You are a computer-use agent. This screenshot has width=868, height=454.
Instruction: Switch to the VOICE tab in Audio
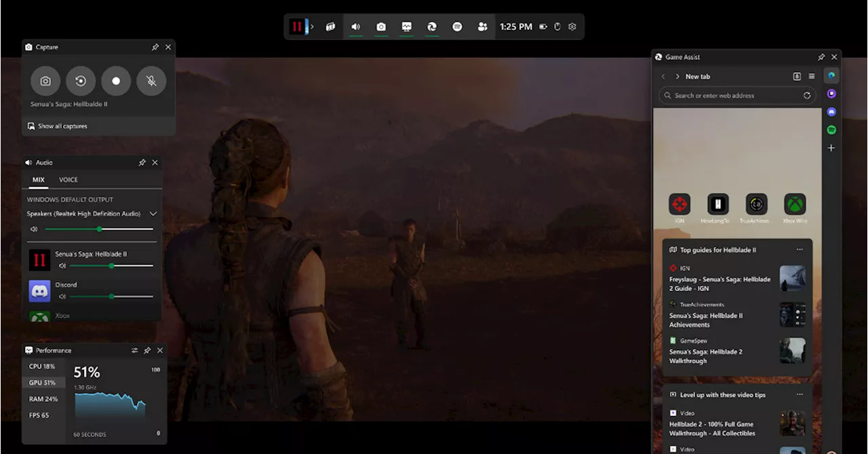coord(68,180)
